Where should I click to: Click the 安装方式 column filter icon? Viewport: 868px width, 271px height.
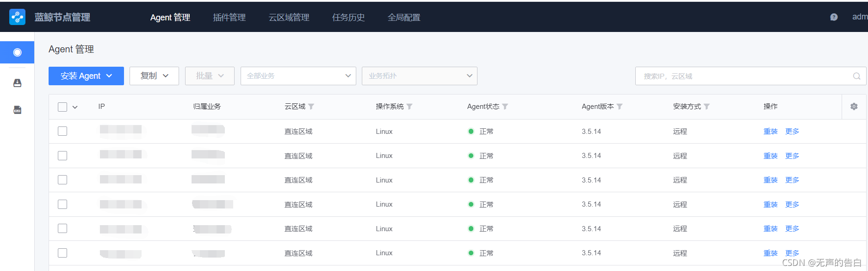click(707, 107)
